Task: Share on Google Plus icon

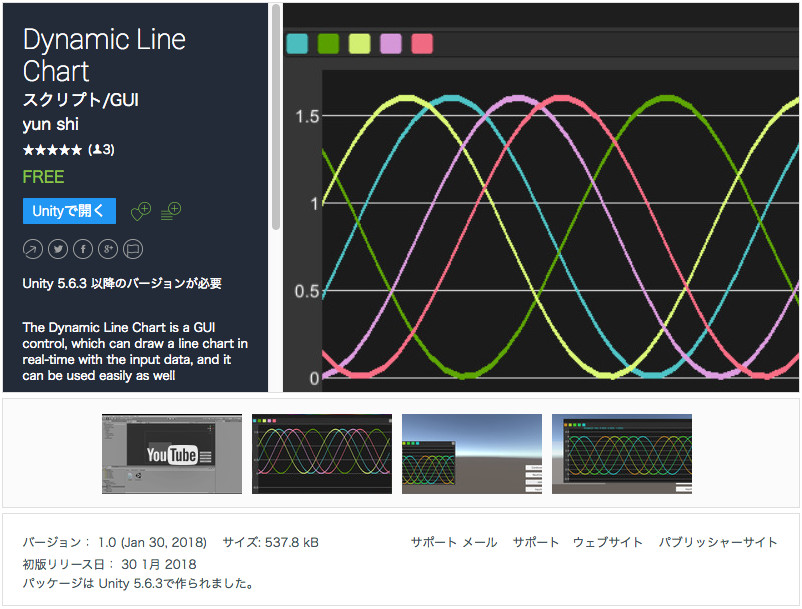Action: point(108,249)
